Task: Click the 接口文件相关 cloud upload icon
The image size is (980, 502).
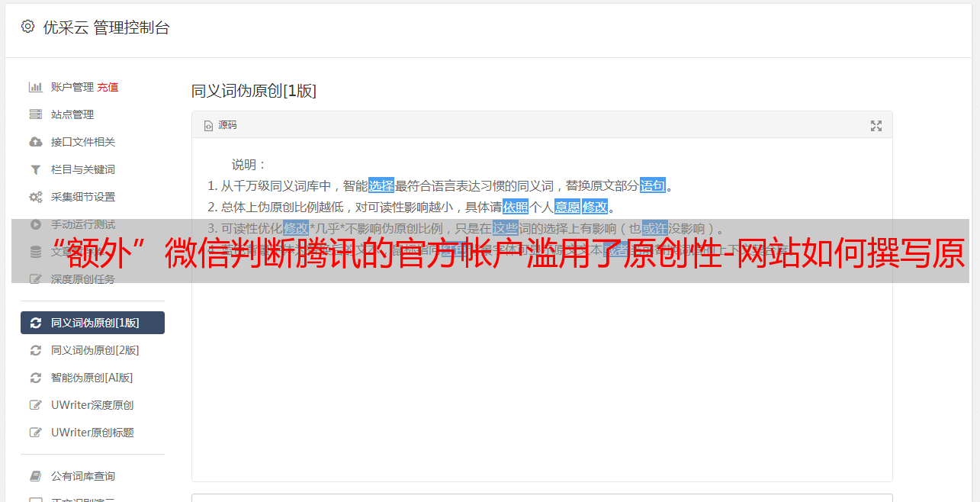Action: 35,142
